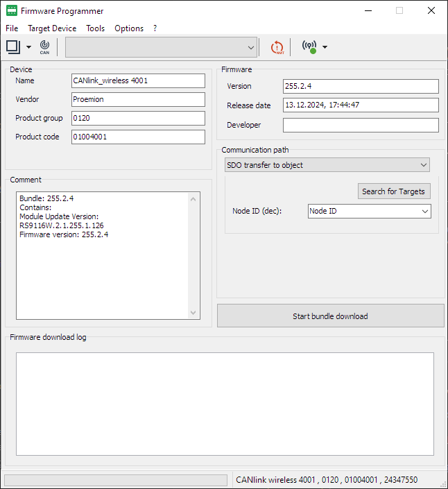Click the red NMT reset icon

(x=277, y=47)
